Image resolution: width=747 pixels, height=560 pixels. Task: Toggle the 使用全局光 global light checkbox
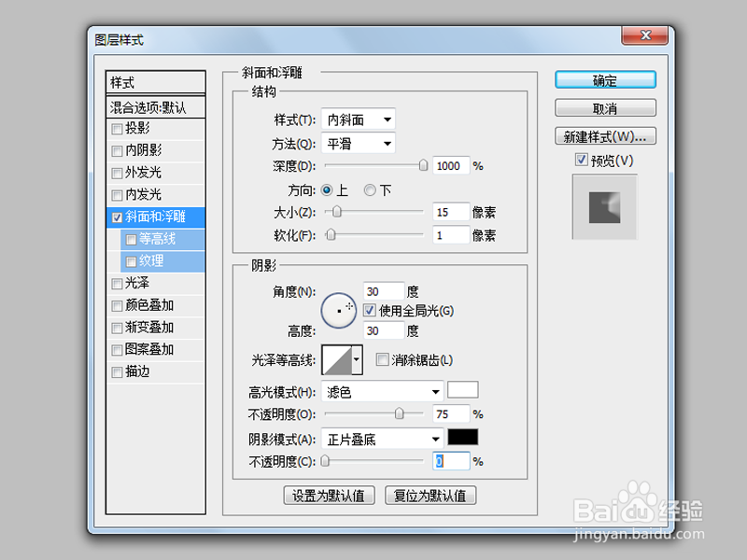(370, 311)
